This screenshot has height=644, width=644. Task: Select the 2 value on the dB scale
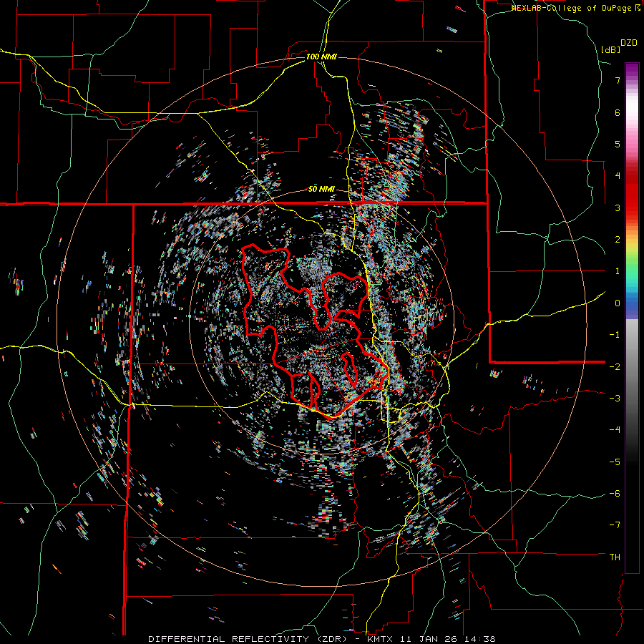pos(618,240)
